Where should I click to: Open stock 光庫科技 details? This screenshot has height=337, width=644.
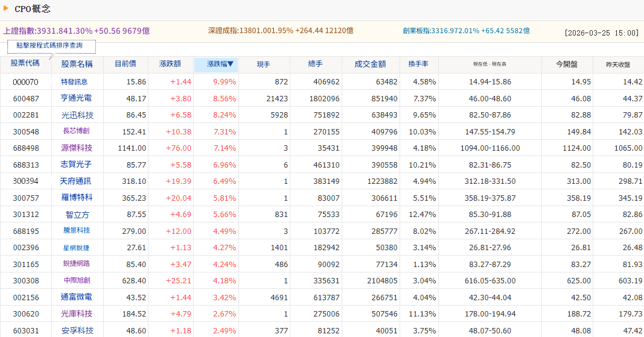77,313
